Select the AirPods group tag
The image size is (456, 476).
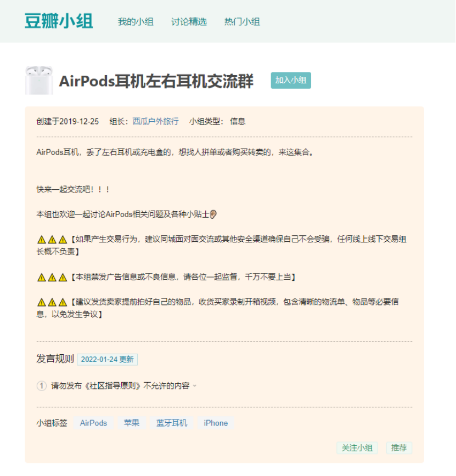(x=93, y=423)
